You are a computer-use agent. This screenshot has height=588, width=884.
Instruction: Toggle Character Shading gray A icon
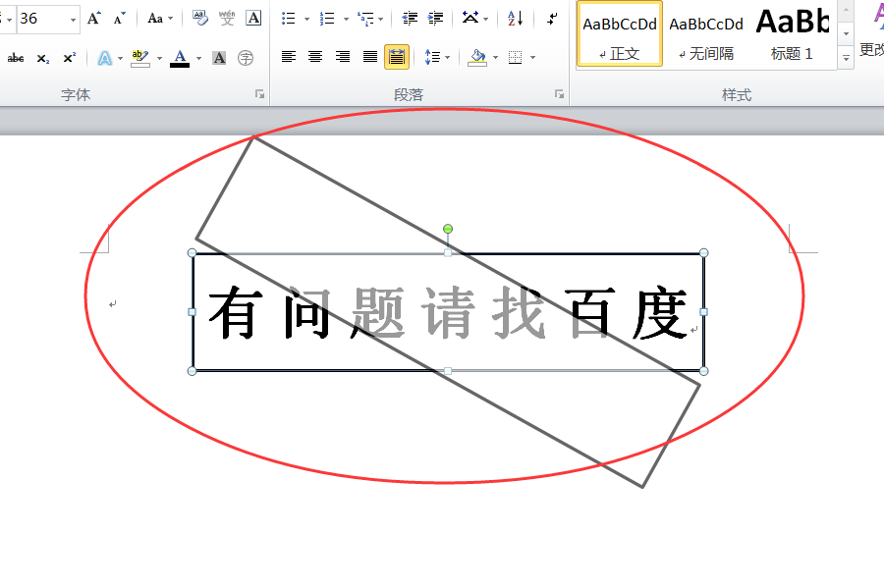tap(219, 58)
